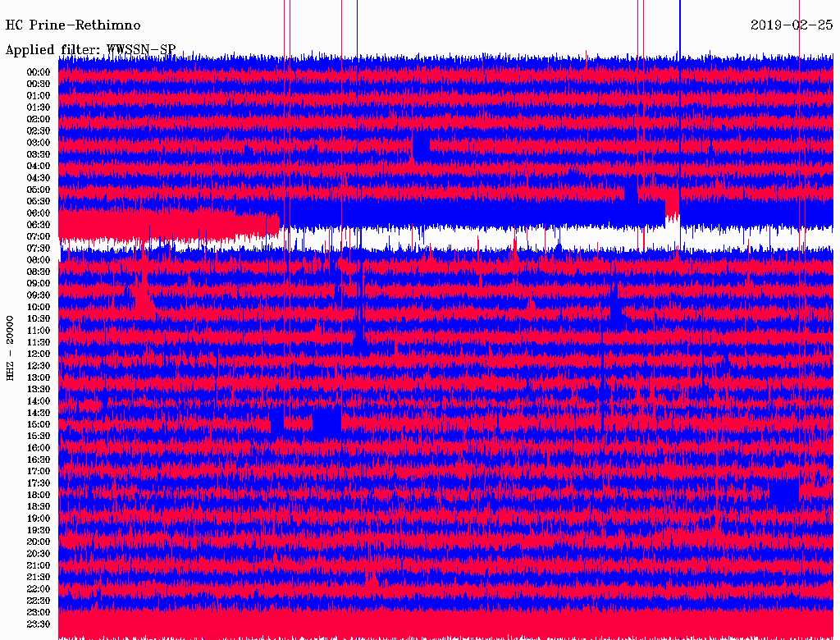840x640 pixels.
Task: Click the Applied filter WWSSN-SP text
Action: [90, 50]
